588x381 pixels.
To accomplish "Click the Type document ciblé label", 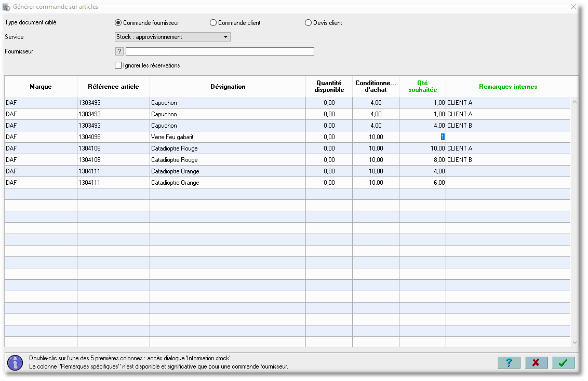I will 30,22.
